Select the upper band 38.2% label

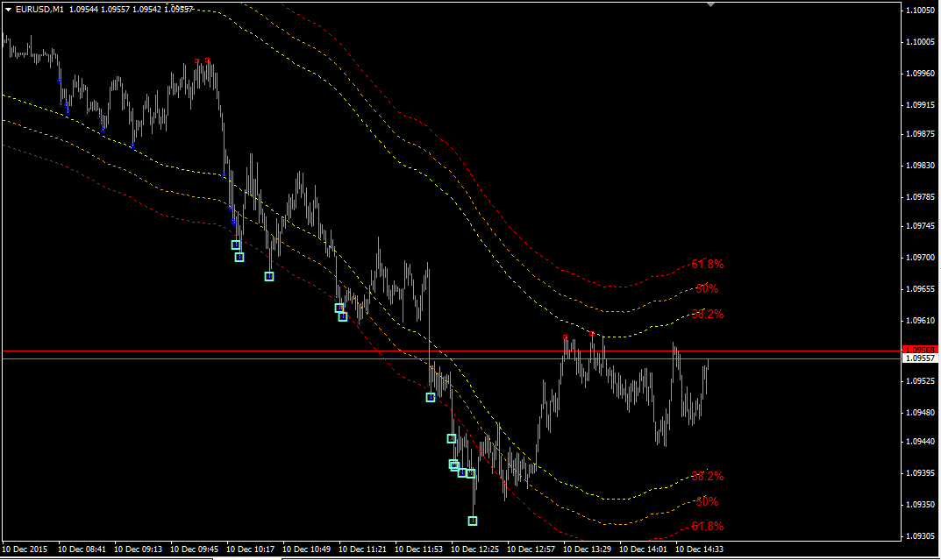(x=707, y=314)
